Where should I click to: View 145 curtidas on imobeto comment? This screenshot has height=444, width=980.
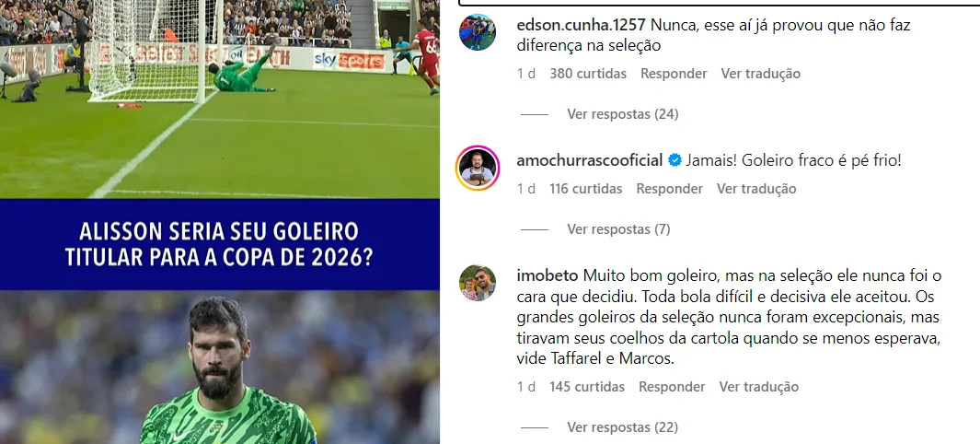pos(587,387)
